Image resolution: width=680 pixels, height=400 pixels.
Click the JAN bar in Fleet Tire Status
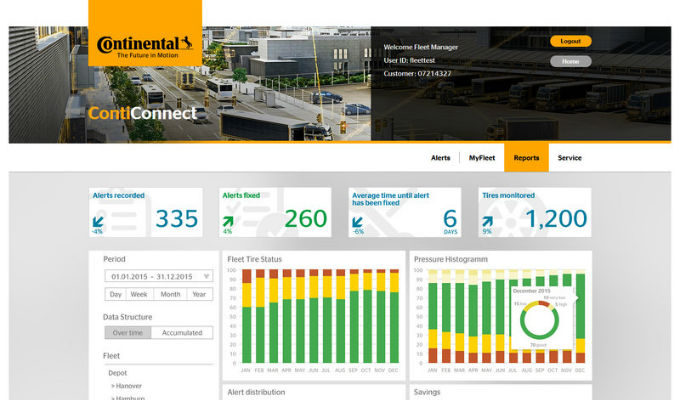[246, 316]
